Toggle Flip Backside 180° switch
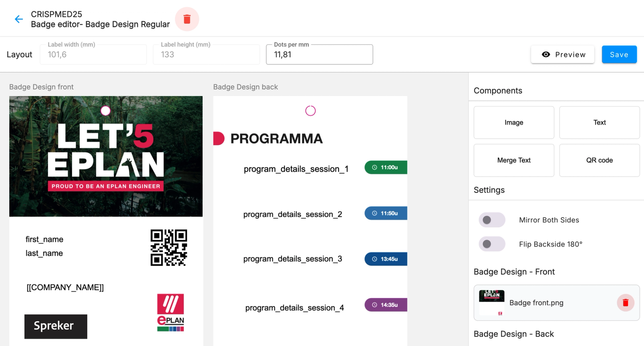644x346 pixels. tap(492, 244)
